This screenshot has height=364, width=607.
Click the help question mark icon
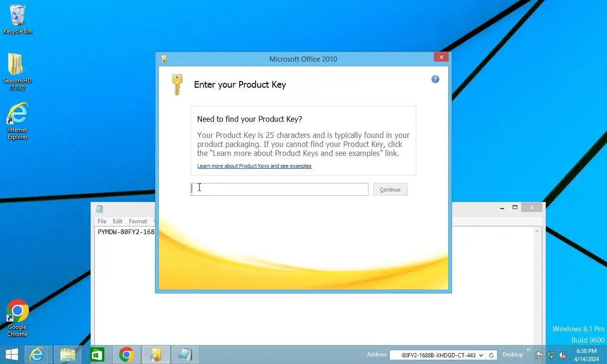pyautogui.click(x=435, y=79)
